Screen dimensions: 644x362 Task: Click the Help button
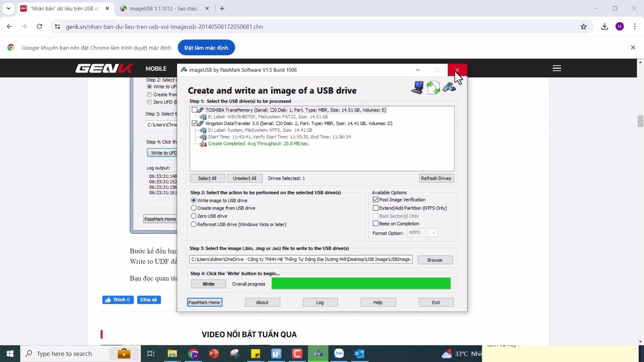point(378,302)
